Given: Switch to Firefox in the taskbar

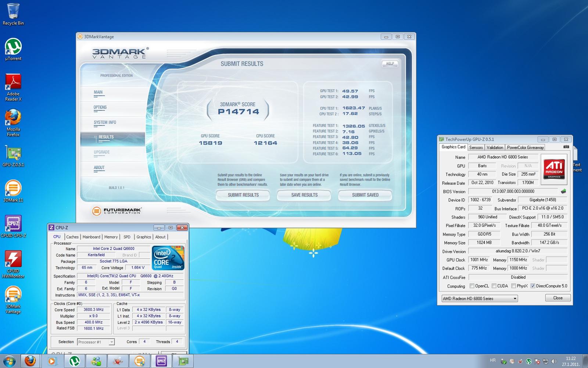Looking at the screenshot, I should 31,361.
